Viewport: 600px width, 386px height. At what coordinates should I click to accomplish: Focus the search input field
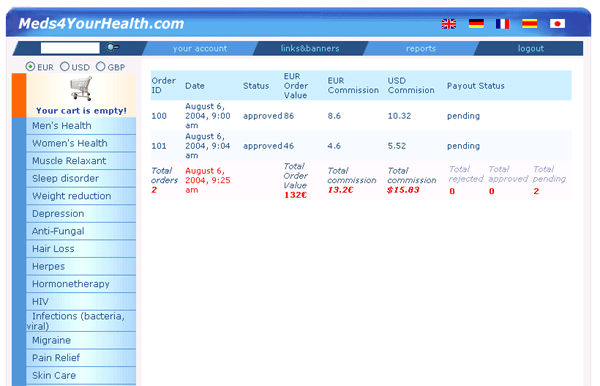tap(70, 48)
